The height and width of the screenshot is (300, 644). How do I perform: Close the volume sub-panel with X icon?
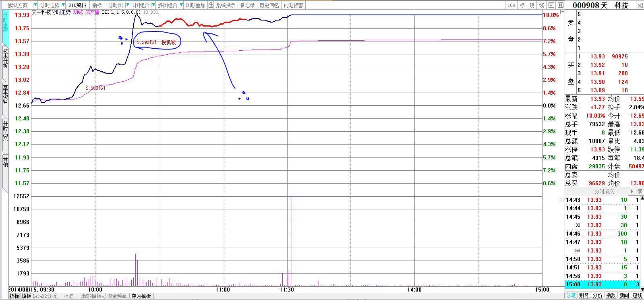click(562, 200)
